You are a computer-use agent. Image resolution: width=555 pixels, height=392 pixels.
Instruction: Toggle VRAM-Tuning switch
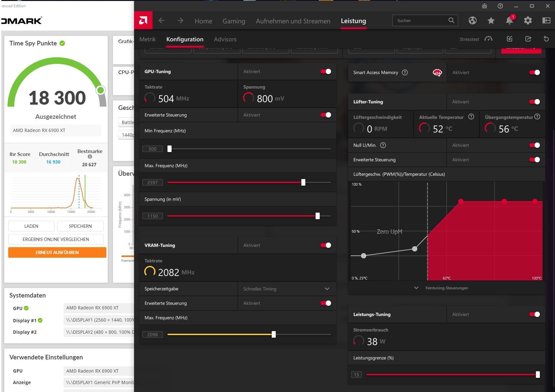(x=326, y=245)
